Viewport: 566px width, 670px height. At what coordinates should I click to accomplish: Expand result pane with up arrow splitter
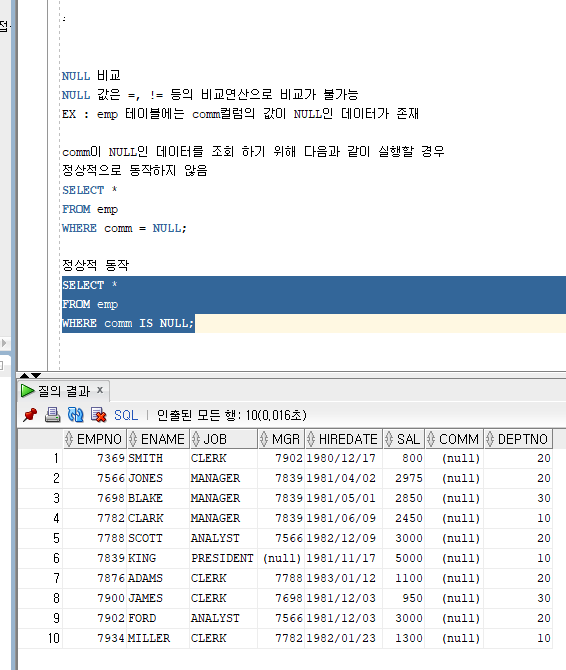(x=24, y=375)
